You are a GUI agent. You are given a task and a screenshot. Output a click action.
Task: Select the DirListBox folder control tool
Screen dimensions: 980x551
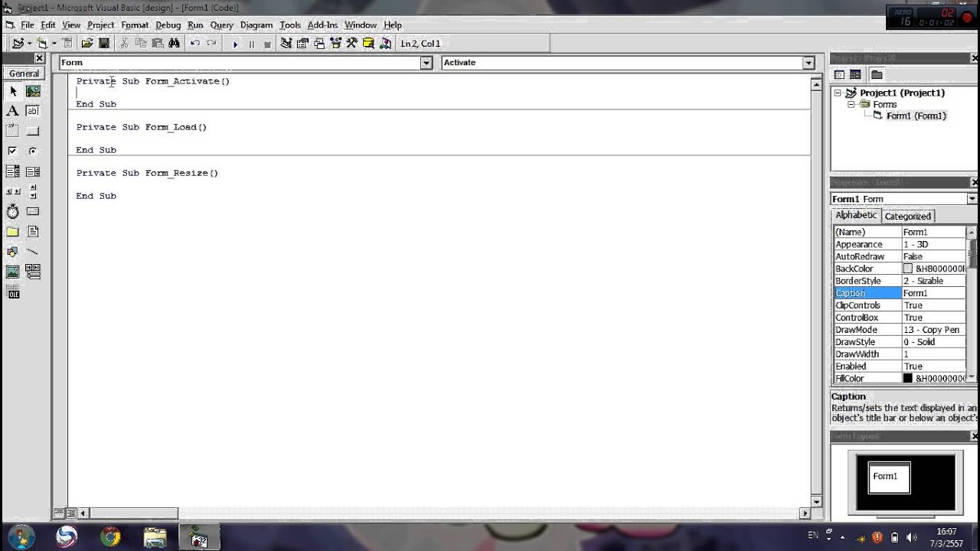(13, 231)
